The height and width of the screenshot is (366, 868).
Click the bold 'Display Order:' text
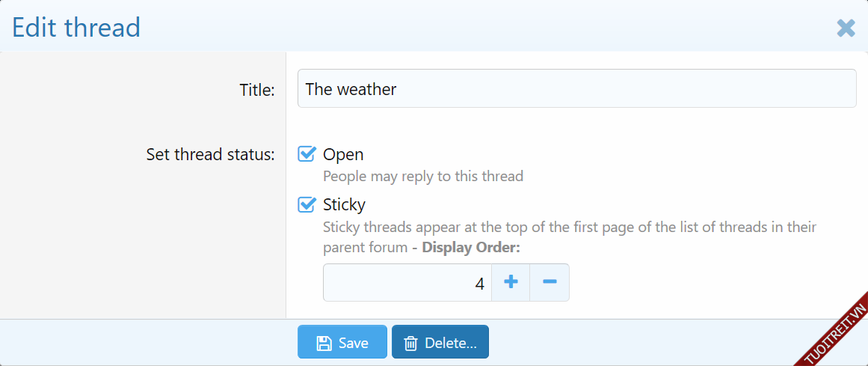470,247
